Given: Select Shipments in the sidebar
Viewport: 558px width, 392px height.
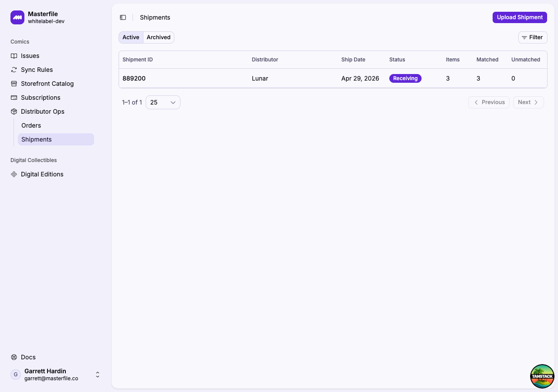Looking at the screenshot, I should [56, 139].
